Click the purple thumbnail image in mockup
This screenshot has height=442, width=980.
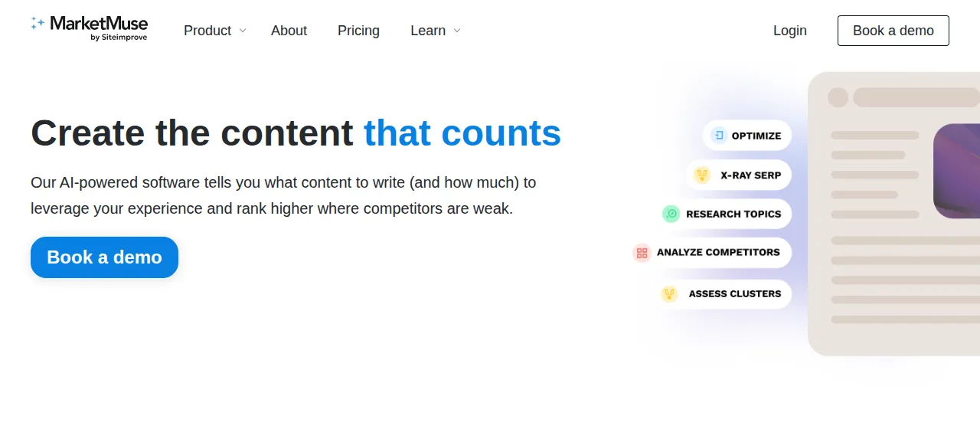956,171
